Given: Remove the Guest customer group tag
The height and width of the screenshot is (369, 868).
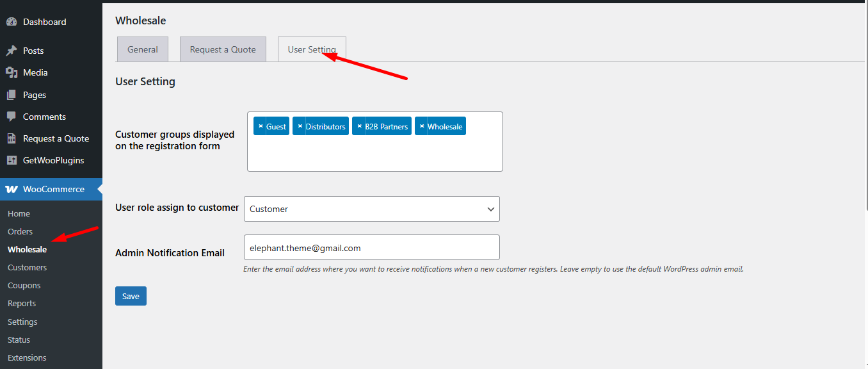Looking at the screenshot, I should coord(261,126).
